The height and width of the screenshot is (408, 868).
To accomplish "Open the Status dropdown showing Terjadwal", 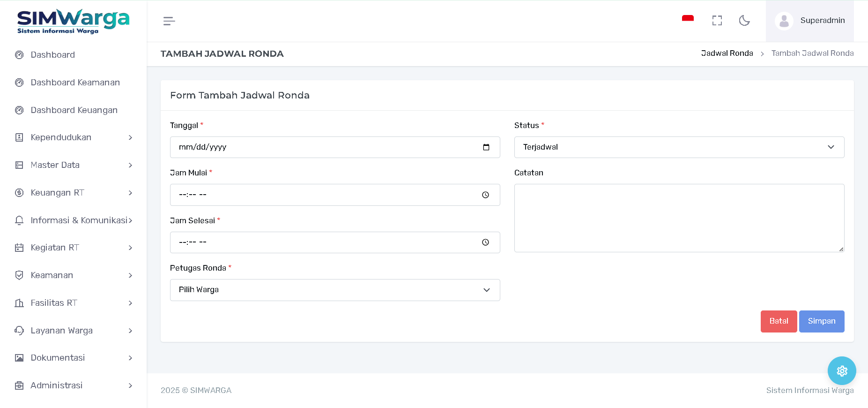I will 679,147.
